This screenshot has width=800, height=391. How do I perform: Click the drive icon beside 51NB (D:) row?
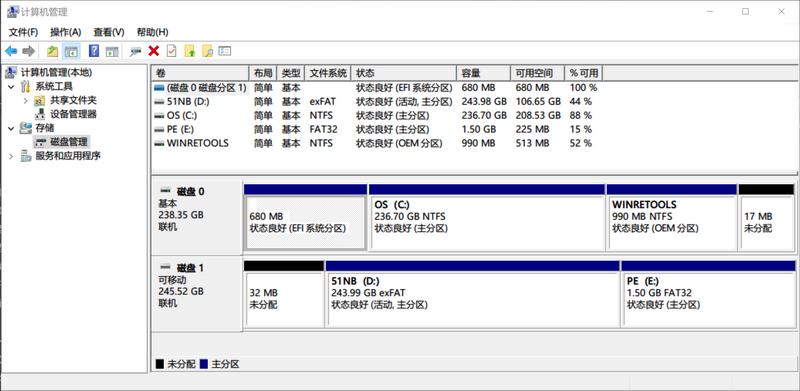pos(159,102)
